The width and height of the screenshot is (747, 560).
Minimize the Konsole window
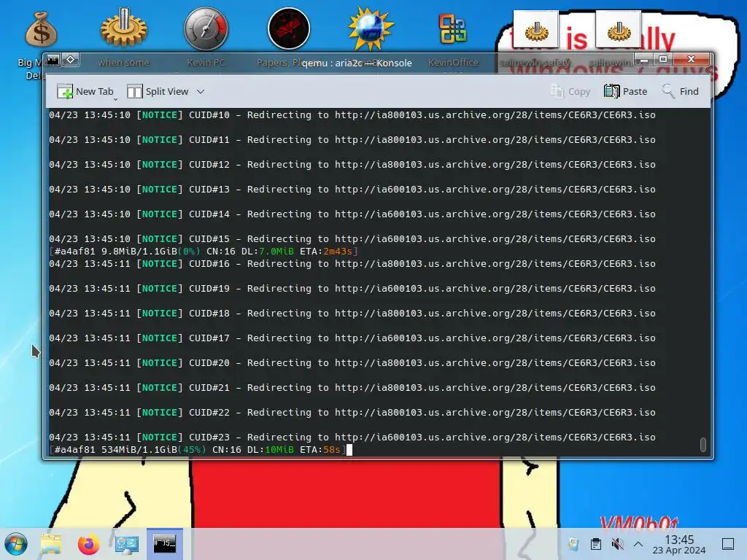[x=644, y=60]
